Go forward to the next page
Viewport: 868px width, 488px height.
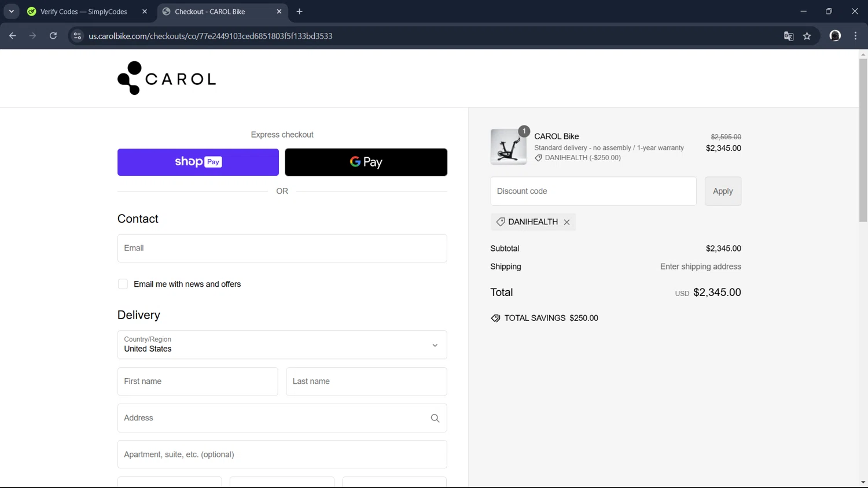(33, 36)
